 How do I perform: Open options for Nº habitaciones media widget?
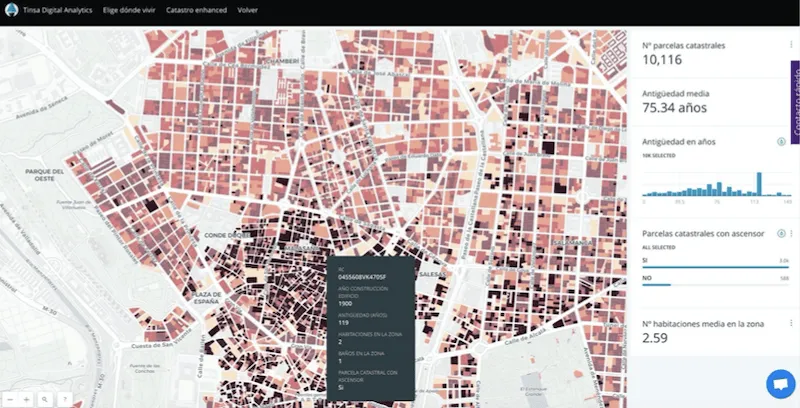[791, 323]
